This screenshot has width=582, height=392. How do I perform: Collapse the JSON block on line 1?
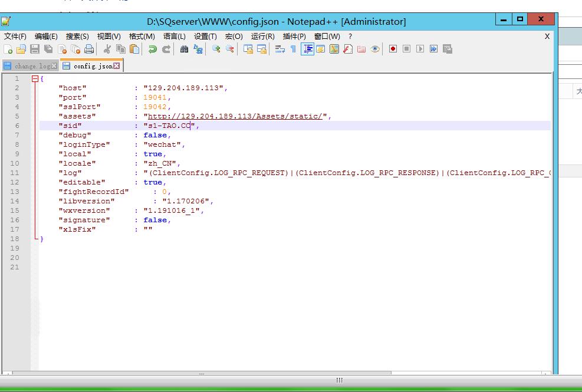click(x=35, y=78)
